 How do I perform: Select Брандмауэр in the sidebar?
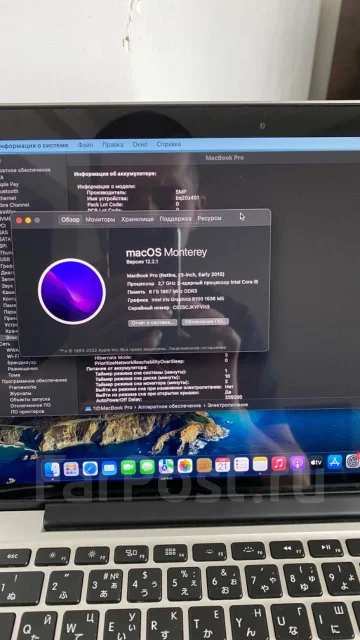tap(22, 362)
